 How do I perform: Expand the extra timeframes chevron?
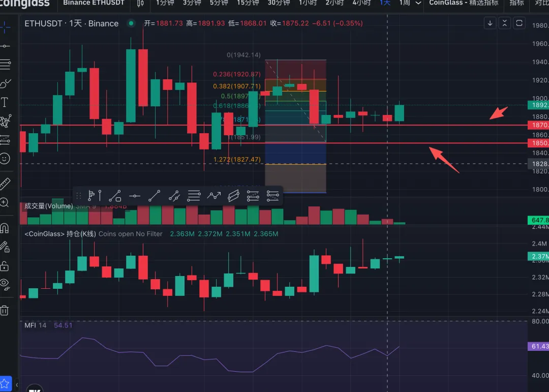pyautogui.click(x=418, y=3)
